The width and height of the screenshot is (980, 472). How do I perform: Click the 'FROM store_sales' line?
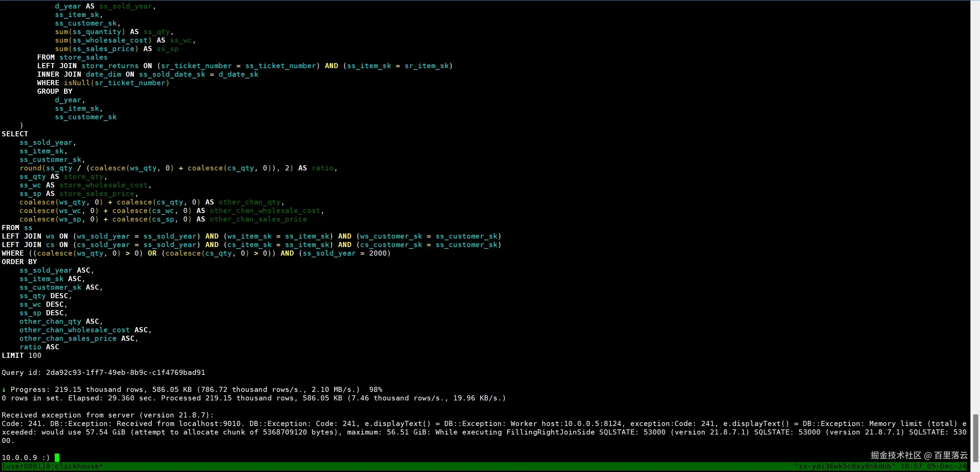click(x=72, y=57)
